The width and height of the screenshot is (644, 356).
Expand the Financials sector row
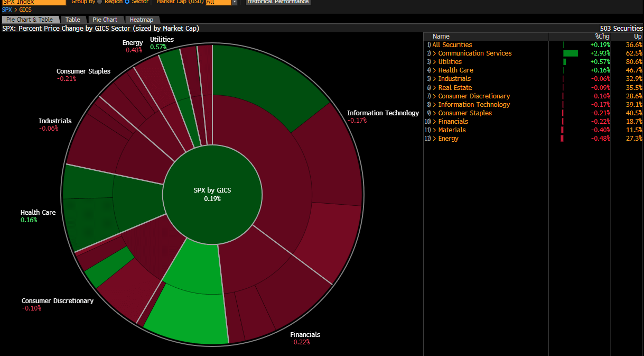click(433, 121)
